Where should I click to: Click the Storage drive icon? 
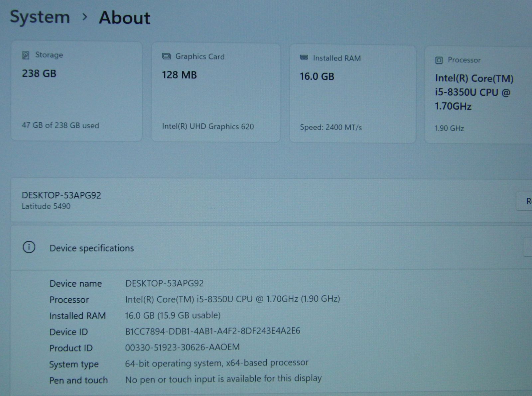(x=26, y=55)
